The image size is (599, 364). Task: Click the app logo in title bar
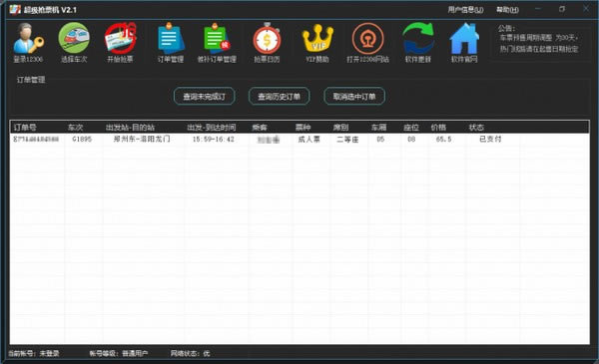tap(15, 9)
